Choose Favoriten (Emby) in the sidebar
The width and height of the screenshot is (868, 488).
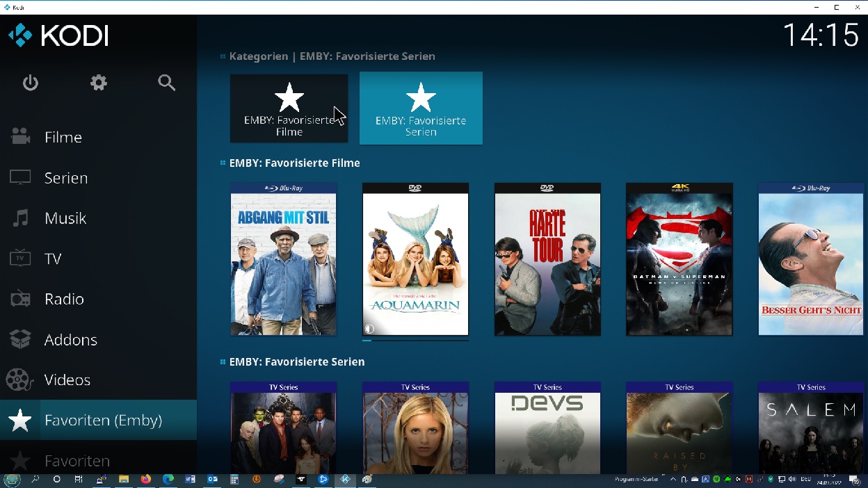click(x=98, y=420)
